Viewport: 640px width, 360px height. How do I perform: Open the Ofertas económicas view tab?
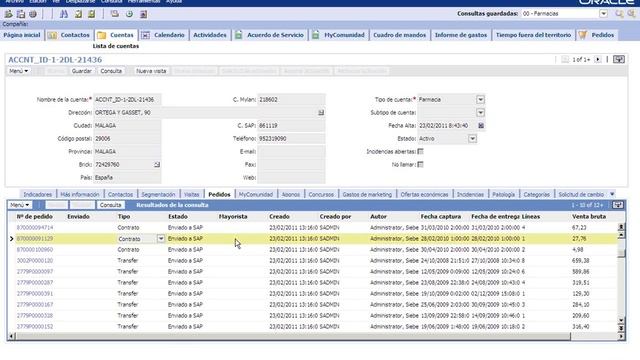pyautogui.click(x=424, y=195)
